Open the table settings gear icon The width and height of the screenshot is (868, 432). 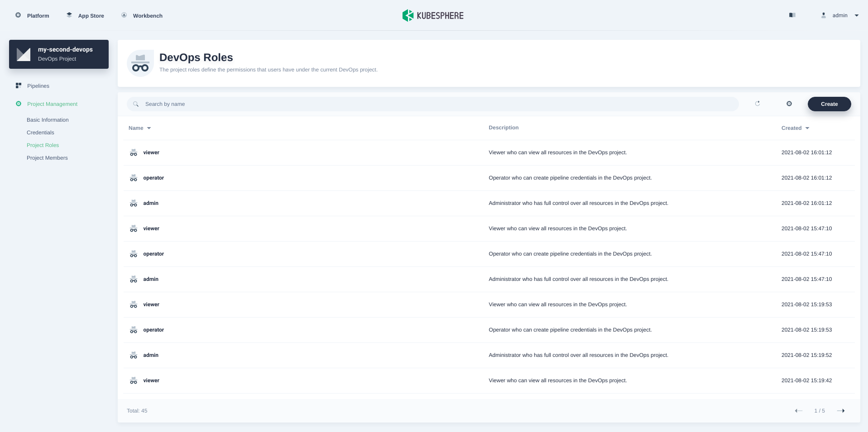point(789,104)
